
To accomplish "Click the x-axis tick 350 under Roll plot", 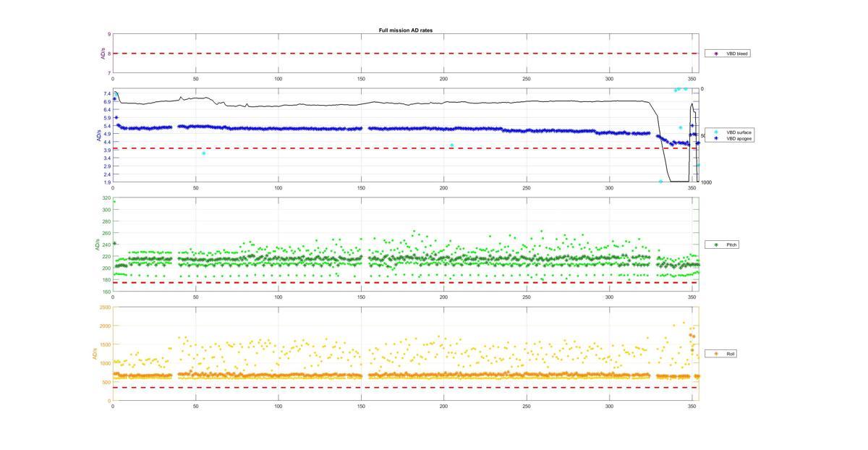I will (692, 406).
